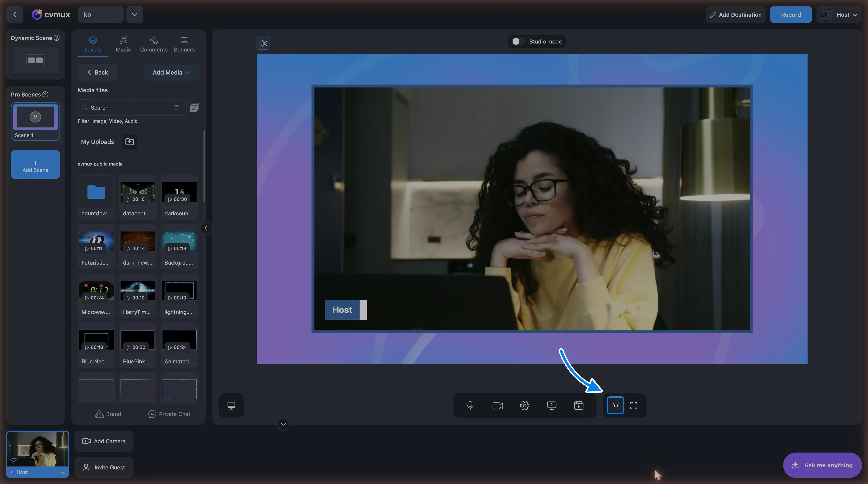Mute the microphone in the toolbar

coord(470,405)
